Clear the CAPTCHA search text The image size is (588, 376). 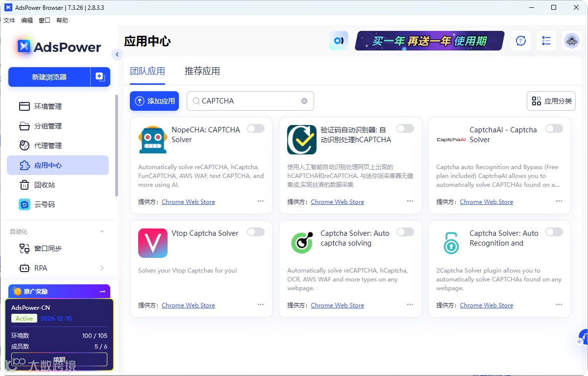click(304, 101)
